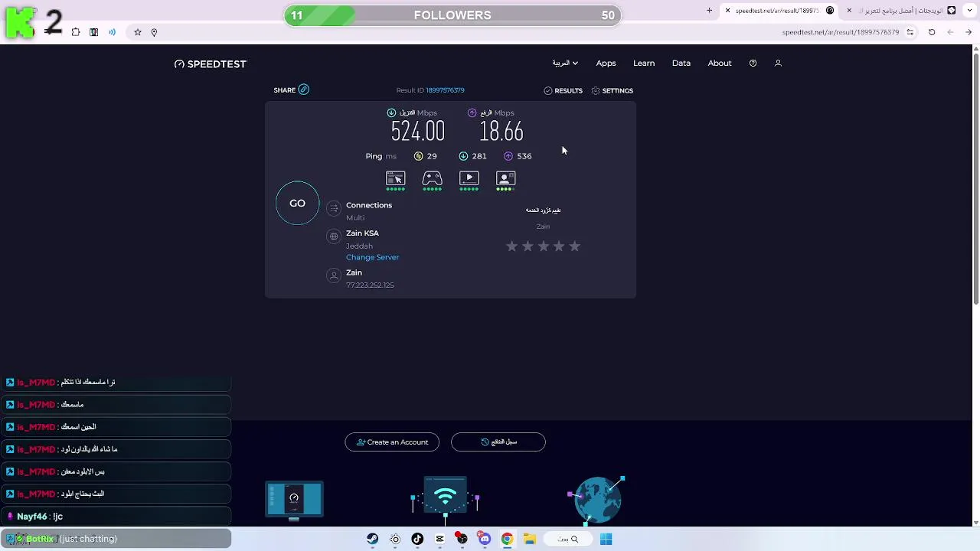Open Steam from the taskbar
Viewport: 980px width, 551px height.
click(372, 539)
